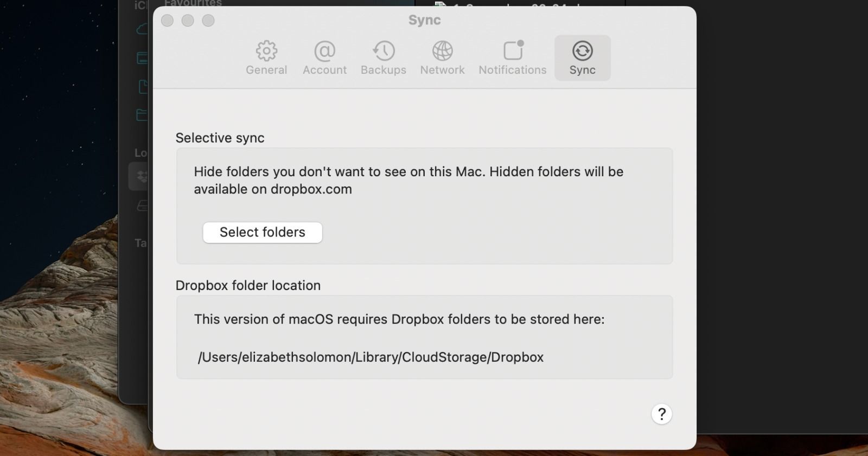Click the 'This version of macOS requires' note
868x456 pixels.
399,319
